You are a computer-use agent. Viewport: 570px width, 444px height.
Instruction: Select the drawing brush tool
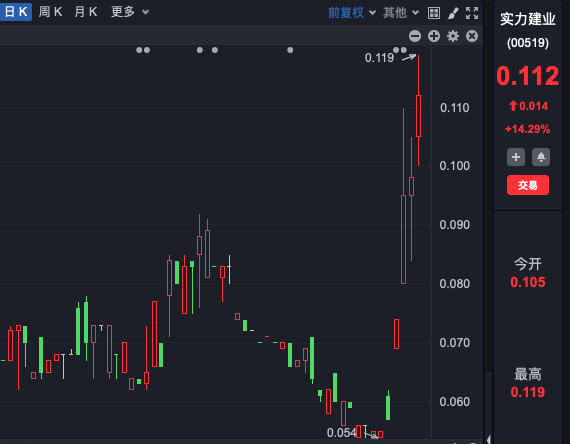coord(453,13)
